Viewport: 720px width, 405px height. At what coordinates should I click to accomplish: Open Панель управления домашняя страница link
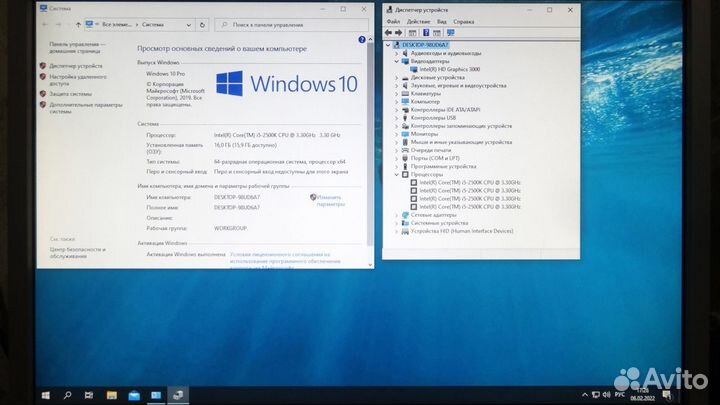[x=77, y=48]
